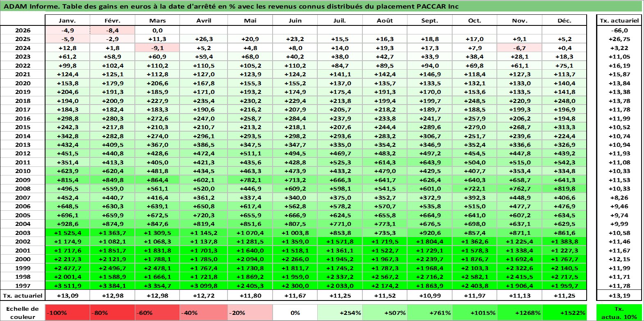The width and height of the screenshot is (644, 321).
Task: Click the +1522% bright green swatch
Action: pyautogui.click(x=564, y=312)
